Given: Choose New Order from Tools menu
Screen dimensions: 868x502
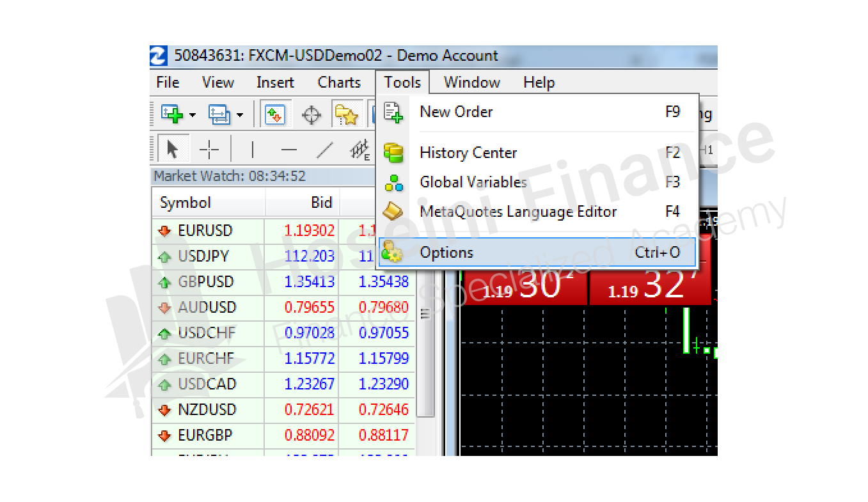Looking at the screenshot, I should click(x=537, y=113).
